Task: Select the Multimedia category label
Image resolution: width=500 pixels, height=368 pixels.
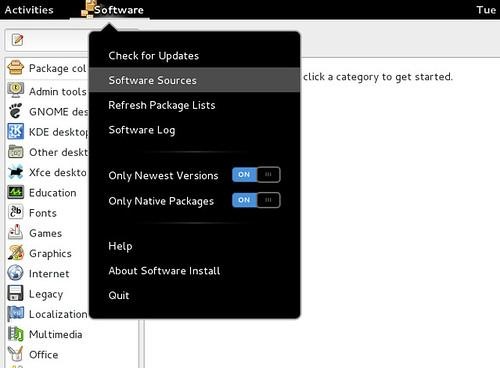Action: pyautogui.click(x=56, y=334)
